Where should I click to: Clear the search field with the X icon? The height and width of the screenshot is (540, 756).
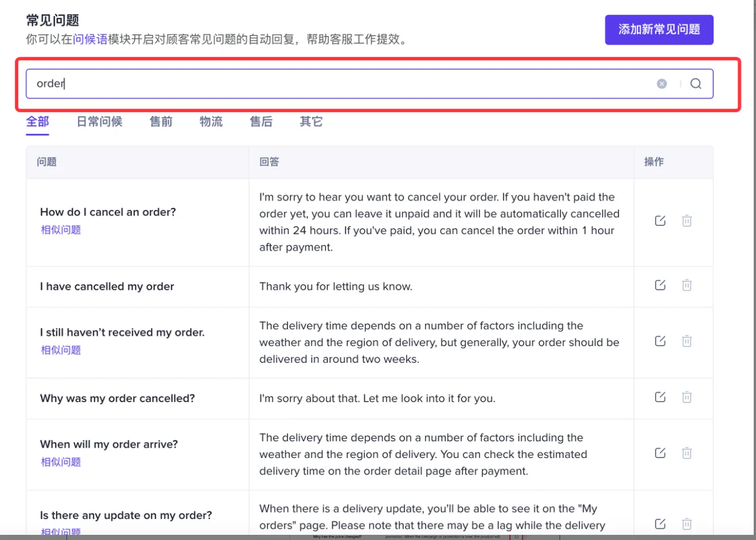(x=661, y=84)
